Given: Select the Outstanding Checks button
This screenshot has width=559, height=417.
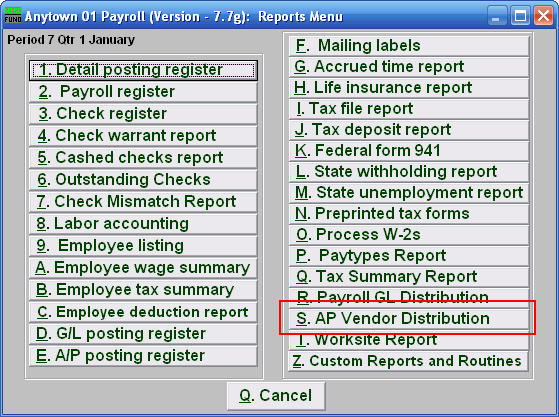Looking at the screenshot, I should pos(143,180).
